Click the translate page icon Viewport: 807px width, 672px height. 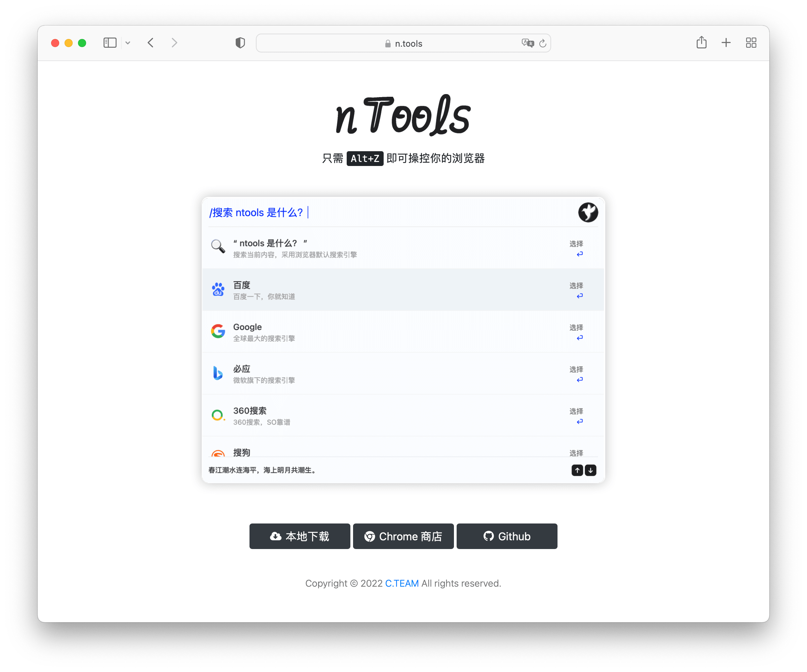point(528,43)
